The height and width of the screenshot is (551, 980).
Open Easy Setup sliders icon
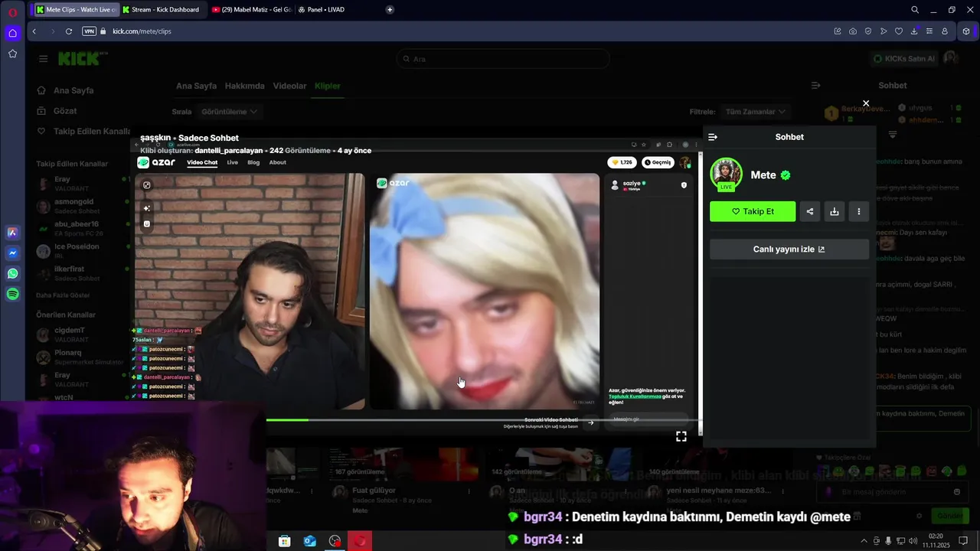(929, 31)
